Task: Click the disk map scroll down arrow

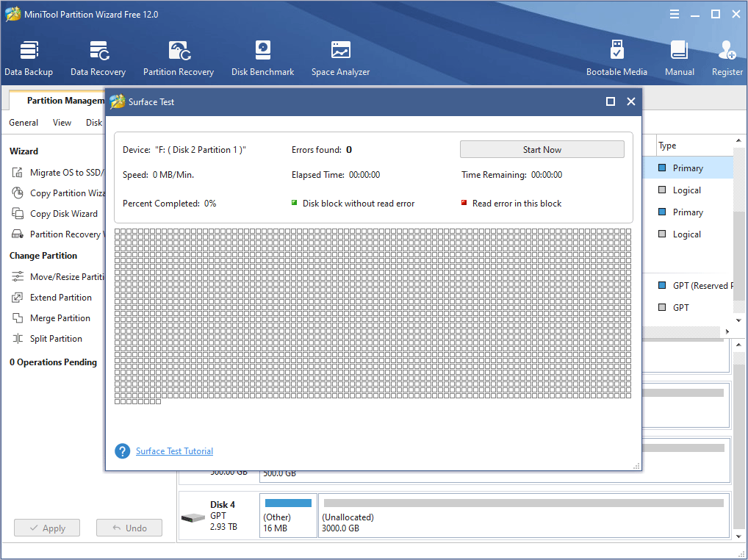Action: (739, 536)
